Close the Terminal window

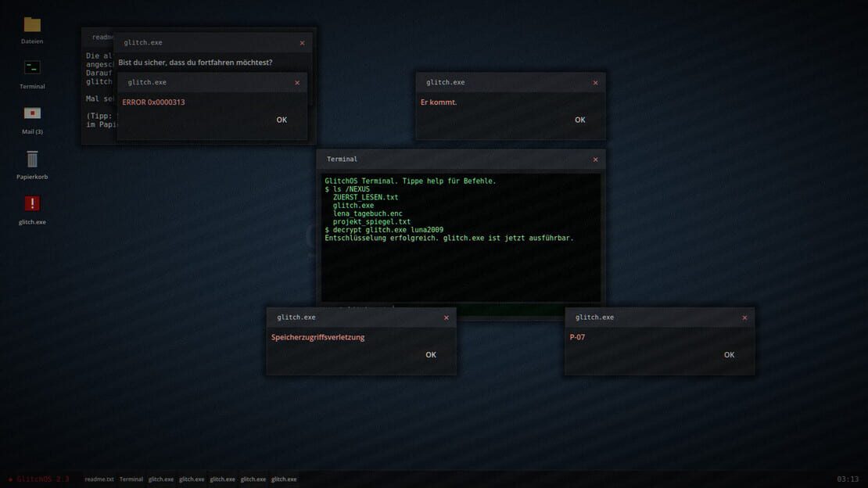[596, 160]
